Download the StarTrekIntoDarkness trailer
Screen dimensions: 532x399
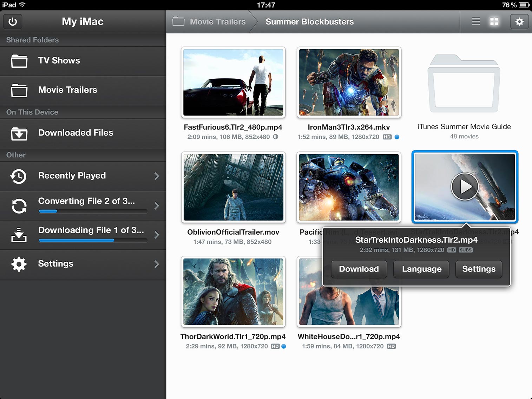(x=359, y=269)
